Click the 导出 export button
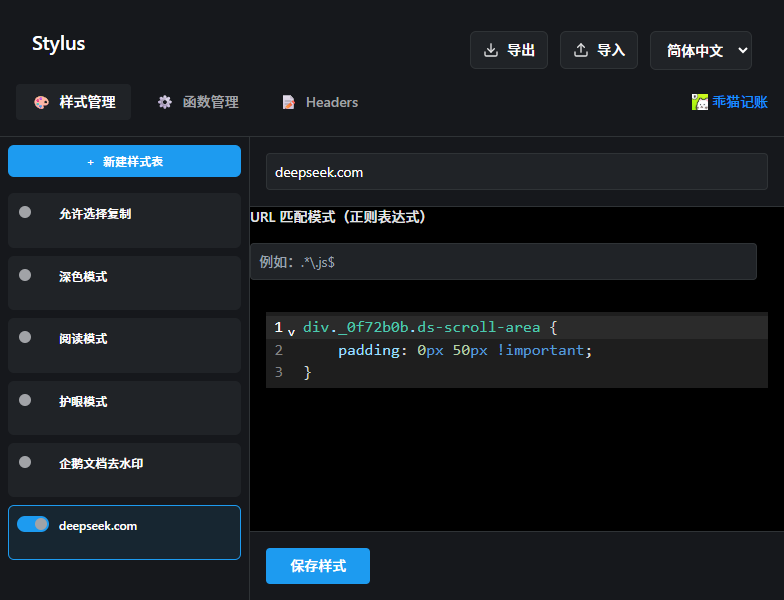The width and height of the screenshot is (784, 600). pos(509,50)
